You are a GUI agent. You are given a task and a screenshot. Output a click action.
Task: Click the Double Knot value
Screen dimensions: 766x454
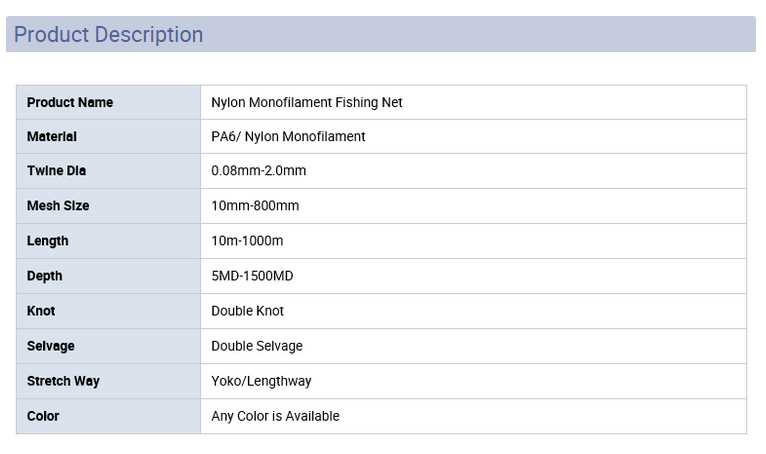[x=247, y=311]
